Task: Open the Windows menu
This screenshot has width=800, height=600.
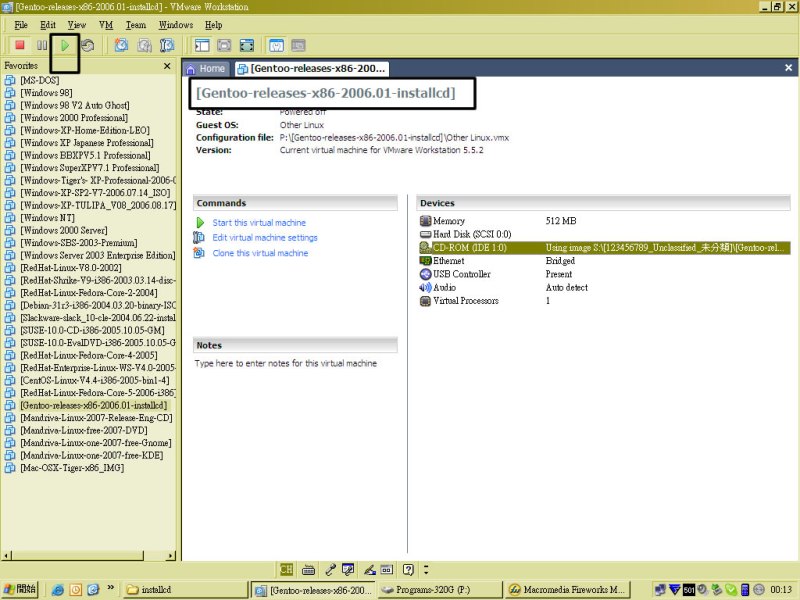Action: pyautogui.click(x=176, y=24)
